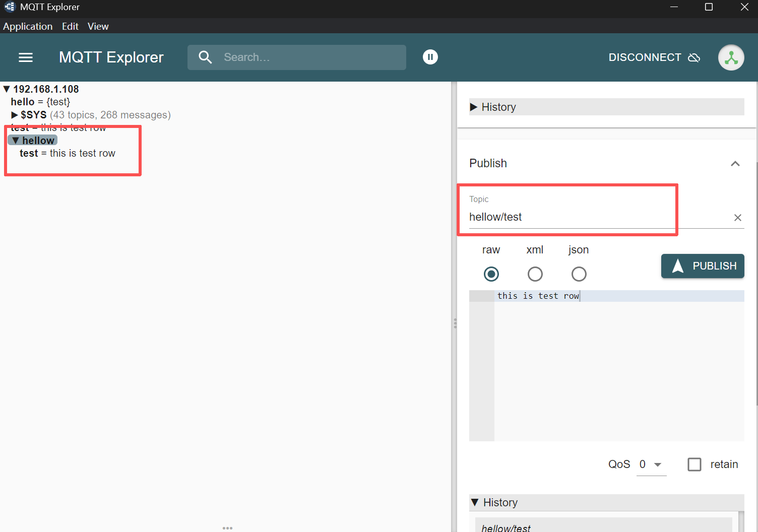Open the Application menu
Image resolution: width=758 pixels, height=532 pixels.
click(x=28, y=26)
